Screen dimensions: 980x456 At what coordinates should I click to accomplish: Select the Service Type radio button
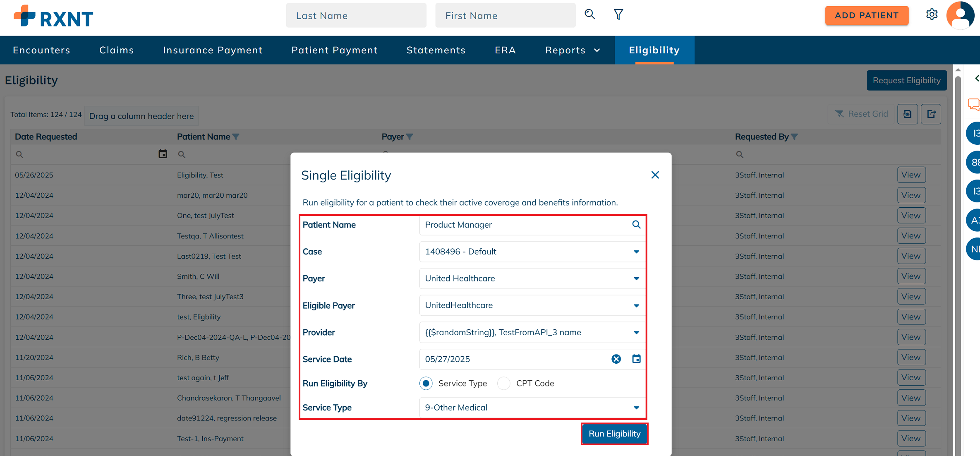coord(426,384)
